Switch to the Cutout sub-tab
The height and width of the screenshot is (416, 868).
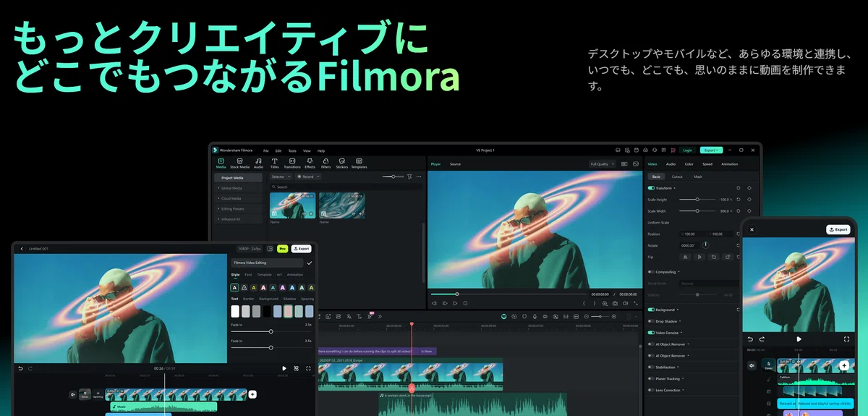tap(677, 177)
